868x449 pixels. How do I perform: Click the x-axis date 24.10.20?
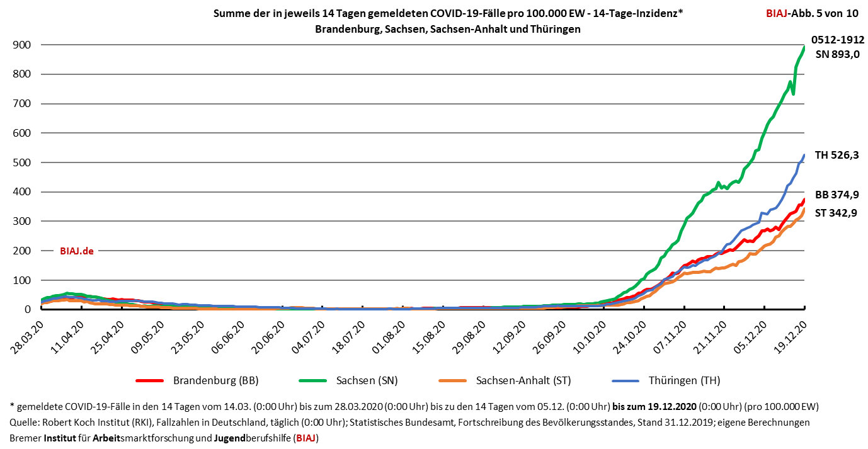point(631,336)
